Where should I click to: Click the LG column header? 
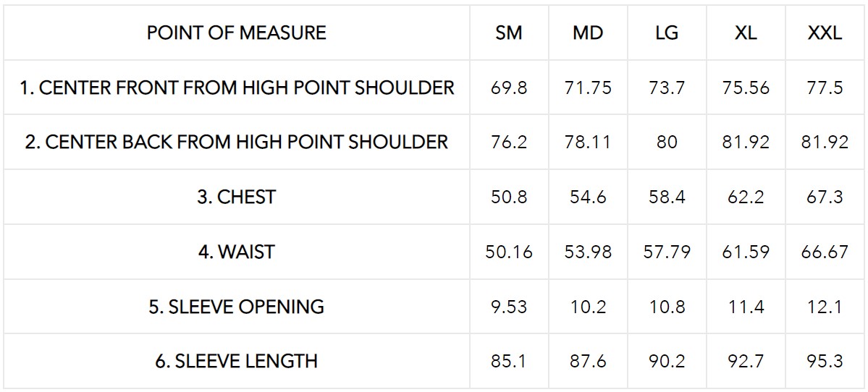coord(666,33)
